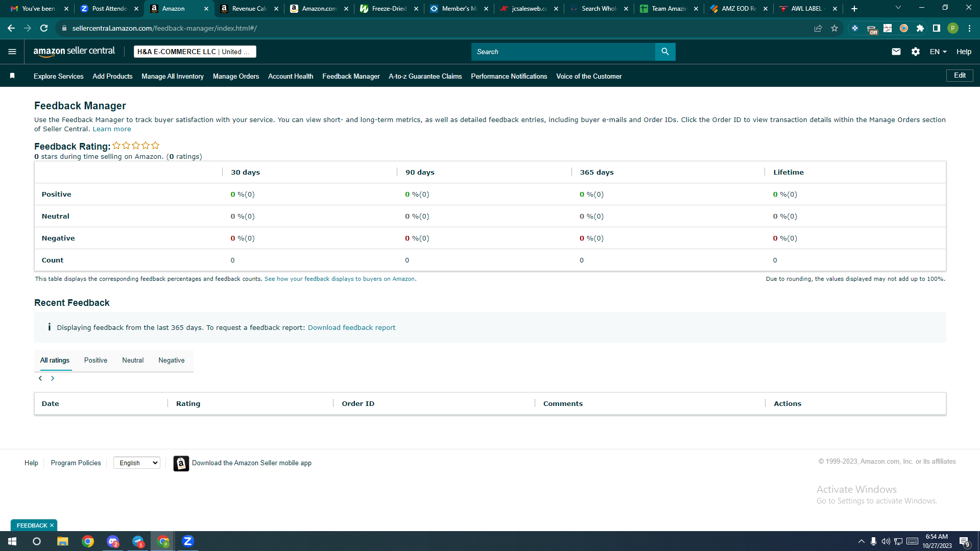Viewport: 980px width, 551px height.
Task: Go to the next feedback page arrow
Action: point(52,378)
